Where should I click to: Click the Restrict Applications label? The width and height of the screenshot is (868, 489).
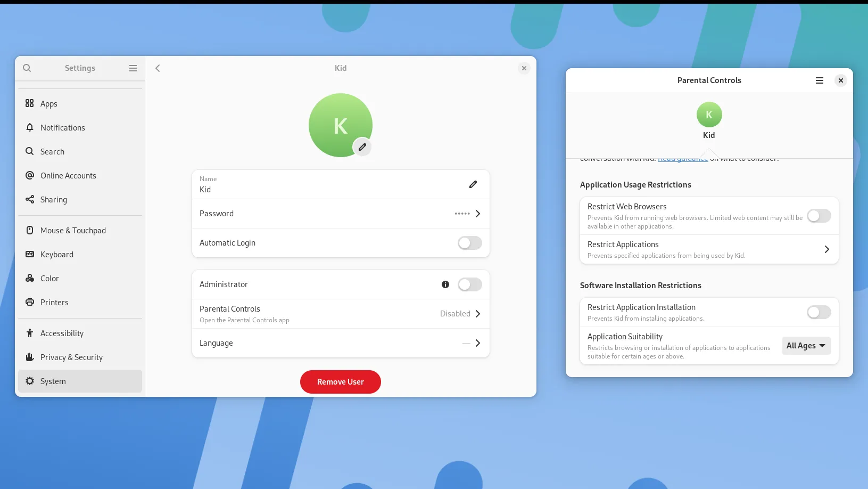[623, 244]
